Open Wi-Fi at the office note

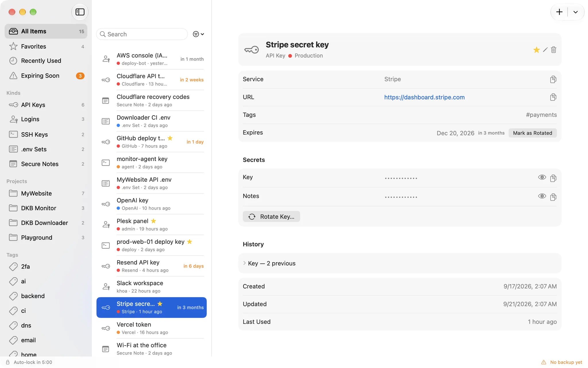coord(152,349)
